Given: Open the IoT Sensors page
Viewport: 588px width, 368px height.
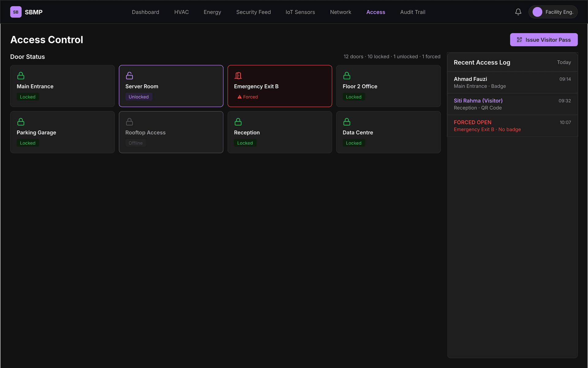Looking at the screenshot, I should coord(300,12).
